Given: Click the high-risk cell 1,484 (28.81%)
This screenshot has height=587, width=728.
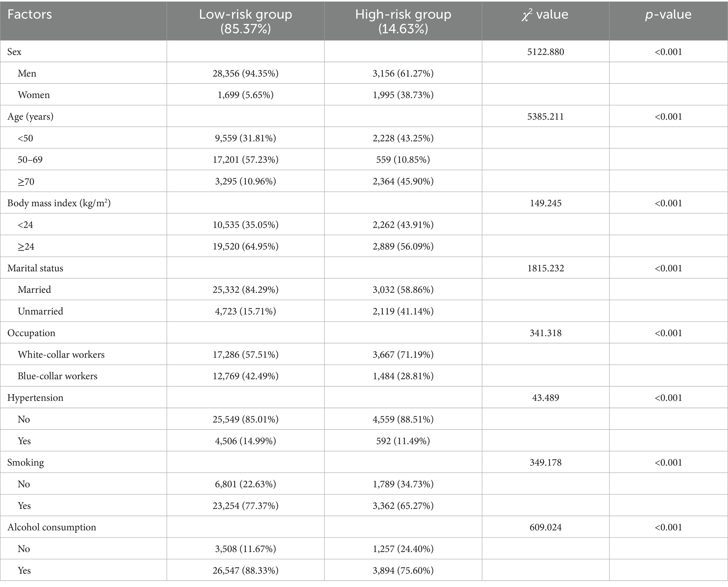Looking at the screenshot, I should pos(403,376).
